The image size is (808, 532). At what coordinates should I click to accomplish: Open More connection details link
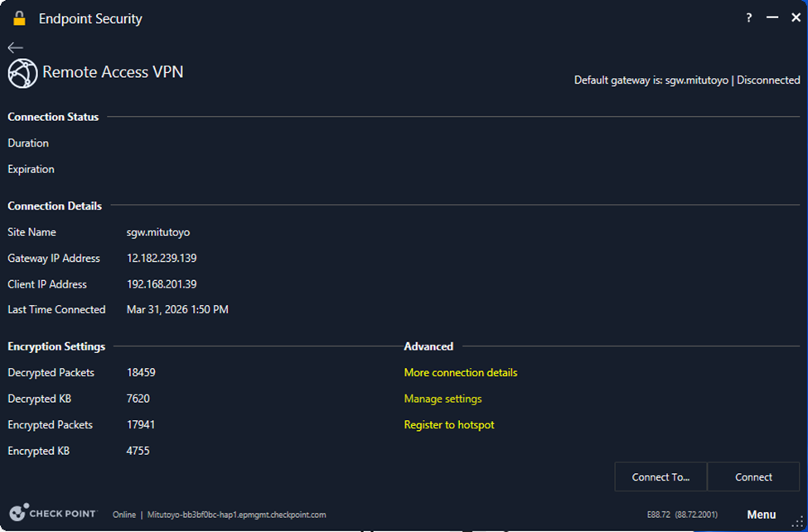click(x=460, y=373)
